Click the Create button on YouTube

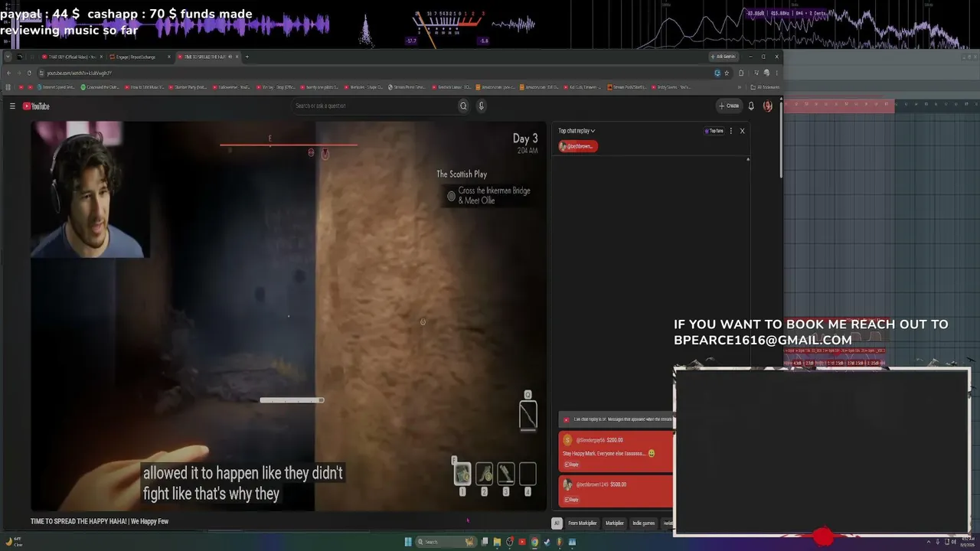[x=729, y=106]
